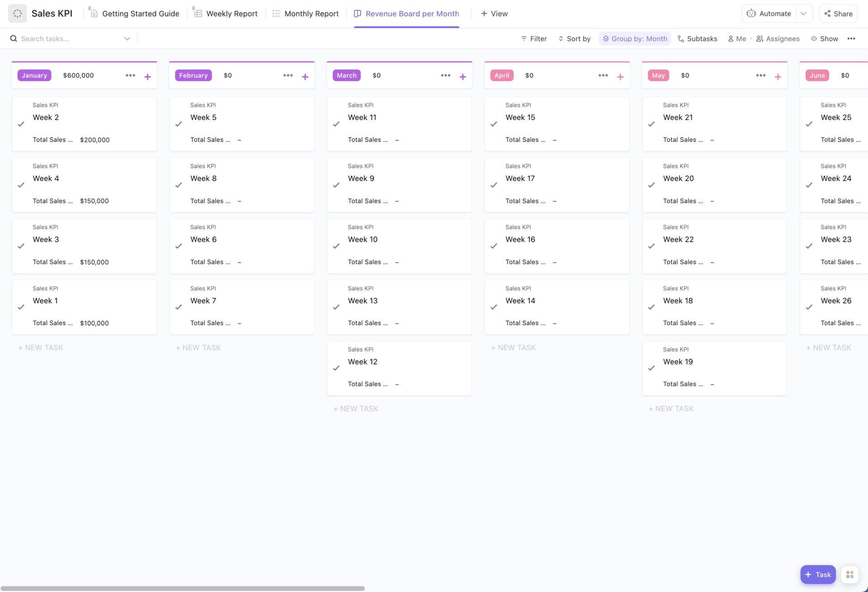
Task: Expand March column options menu
Action: click(x=445, y=75)
